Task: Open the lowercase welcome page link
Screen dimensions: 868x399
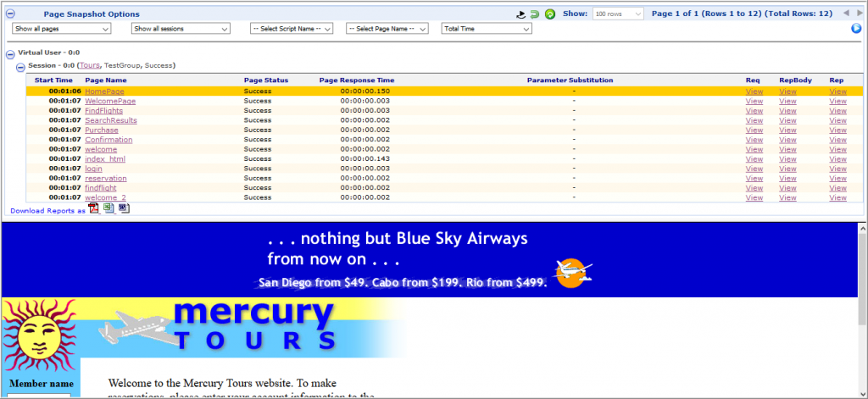Action: pos(101,149)
